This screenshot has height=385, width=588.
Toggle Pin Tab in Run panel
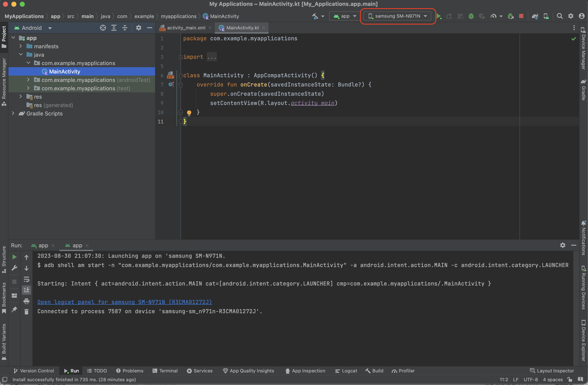[14, 309]
